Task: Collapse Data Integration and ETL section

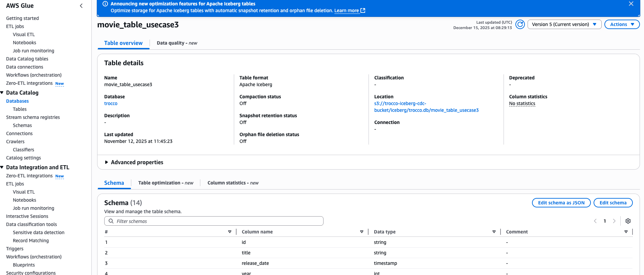Action: (x=2, y=167)
